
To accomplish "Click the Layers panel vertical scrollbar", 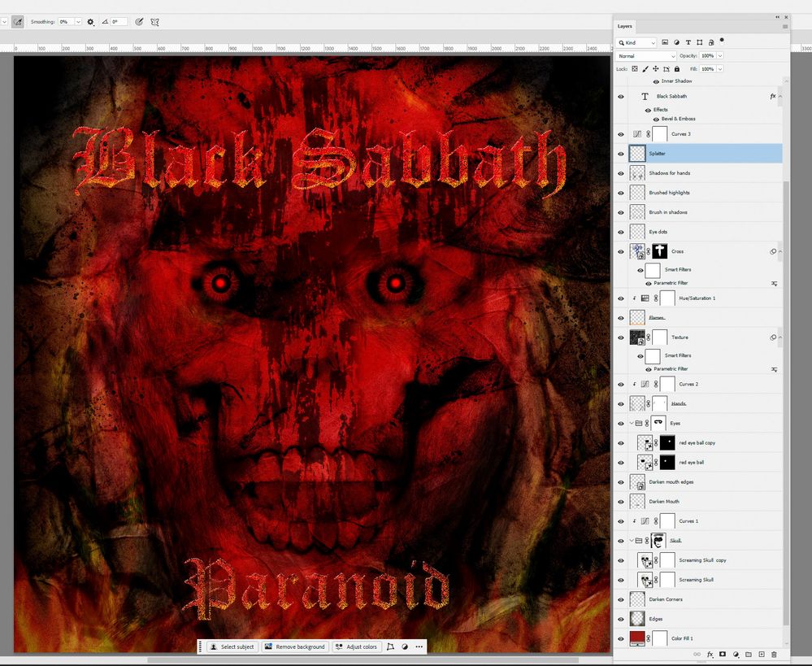I will click(786, 404).
